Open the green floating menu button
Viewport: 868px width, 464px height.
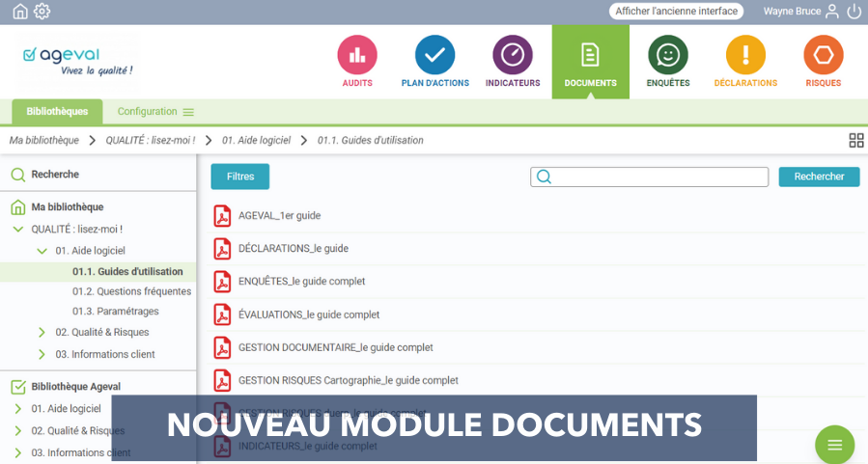[x=834, y=445]
